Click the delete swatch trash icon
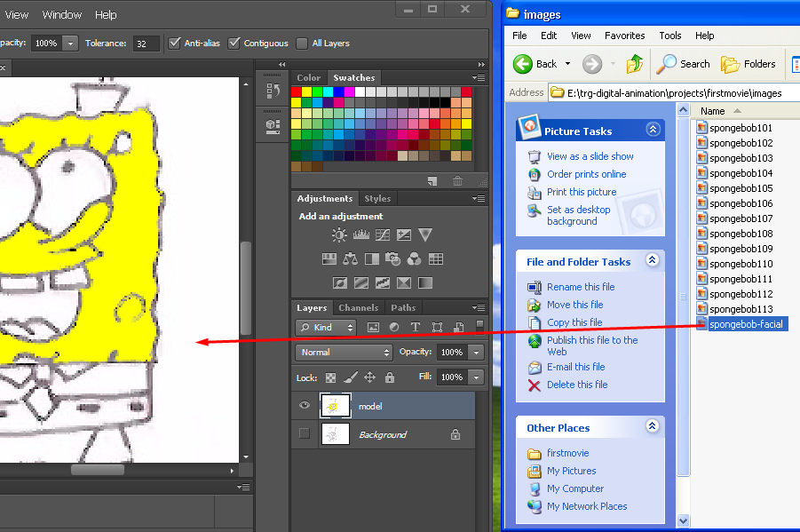The width and height of the screenshot is (800, 532). coord(457,180)
